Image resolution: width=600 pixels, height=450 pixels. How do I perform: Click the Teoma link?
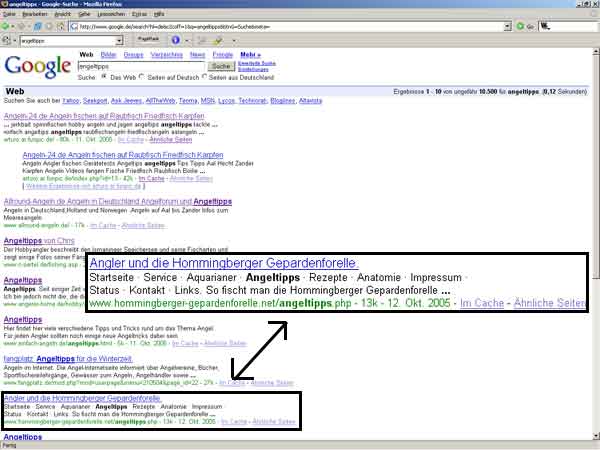pyautogui.click(x=188, y=101)
